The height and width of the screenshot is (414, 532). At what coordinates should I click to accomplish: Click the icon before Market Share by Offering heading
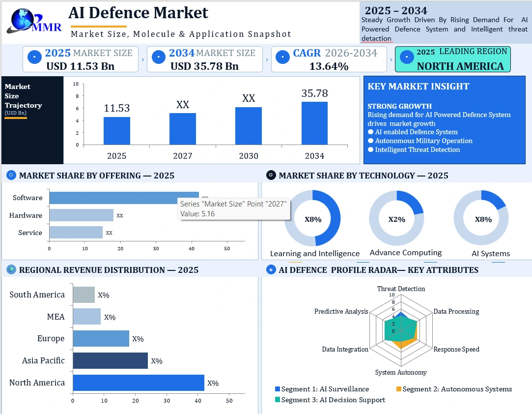click(11, 175)
